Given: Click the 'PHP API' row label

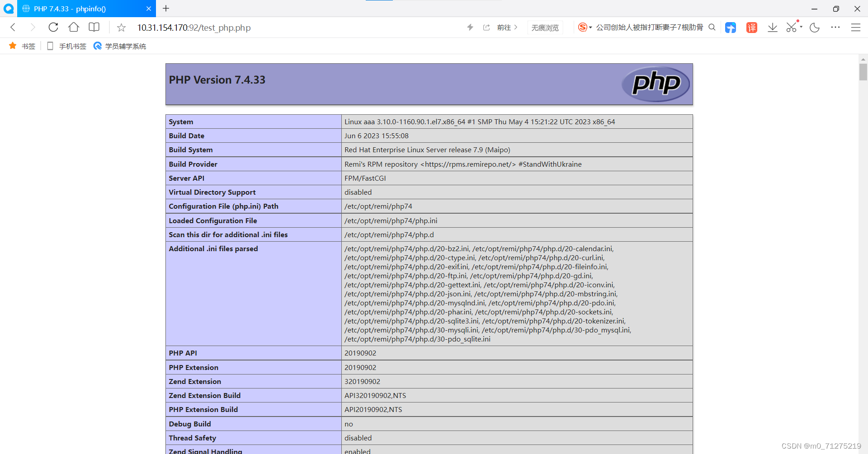Looking at the screenshot, I should click(x=183, y=353).
